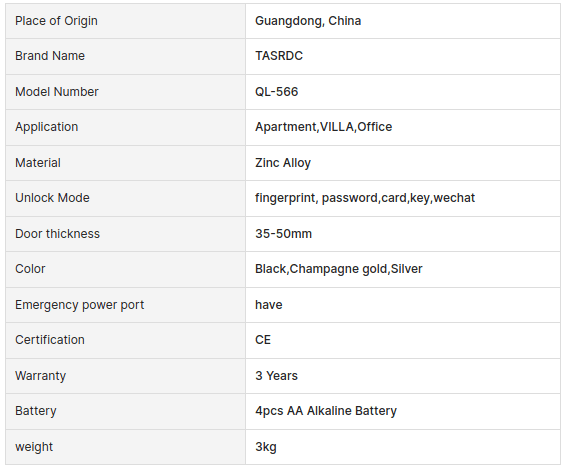Click the 3kg weight value
The image size is (565, 470).
(266, 447)
